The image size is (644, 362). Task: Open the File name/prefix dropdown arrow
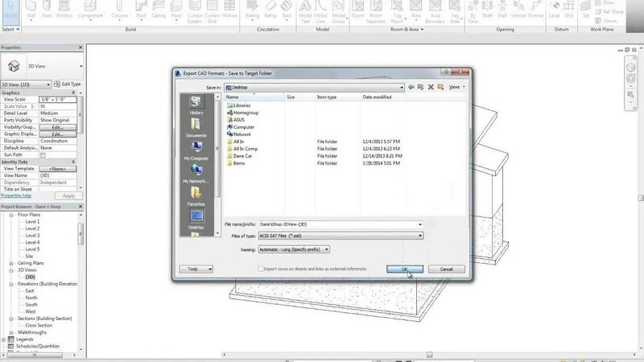(419, 224)
